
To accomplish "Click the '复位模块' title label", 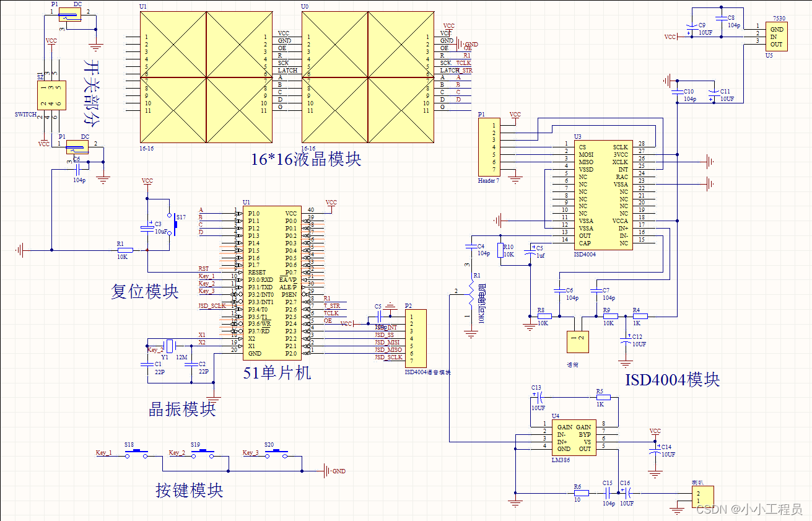I will [145, 291].
